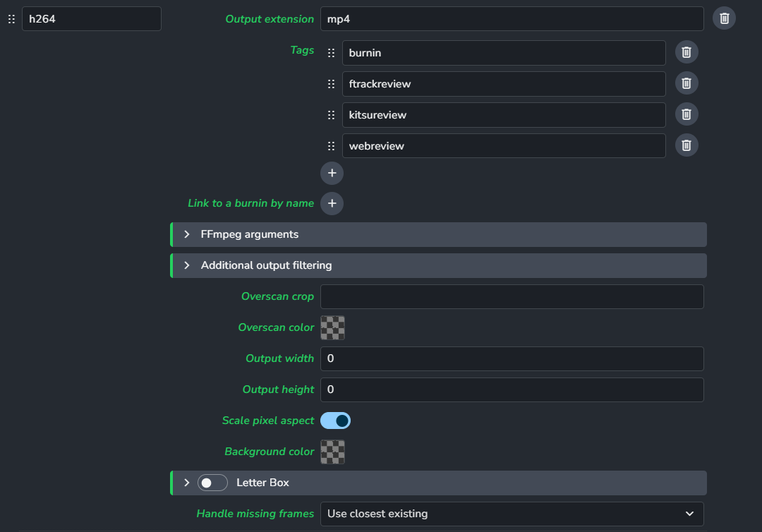
Task: Enable the Letter Box toggle
Action: [212, 483]
